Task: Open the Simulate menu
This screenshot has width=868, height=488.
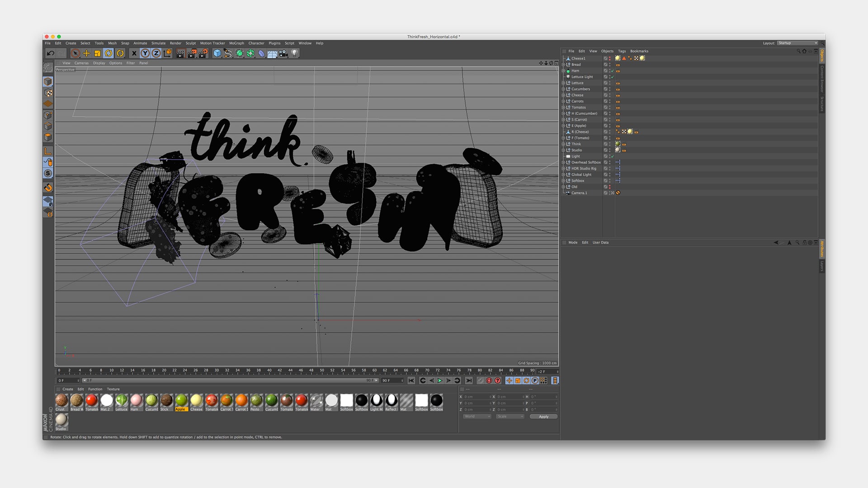Action: 158,43
